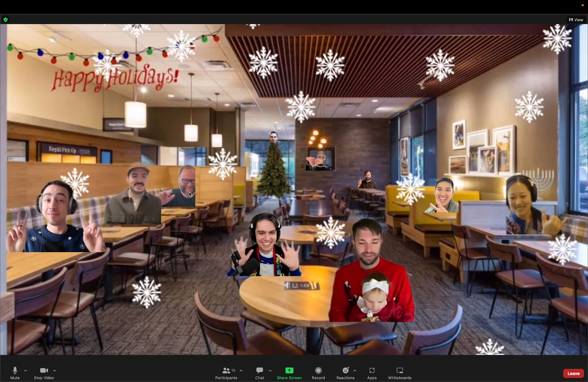This screenshot has width=588, height=382.
Task: Open the Whiteboards icon
Action: coord(399,370)
